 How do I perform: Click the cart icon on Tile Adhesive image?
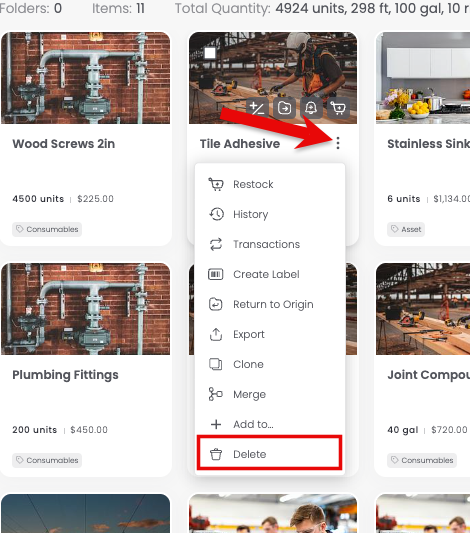338,108
